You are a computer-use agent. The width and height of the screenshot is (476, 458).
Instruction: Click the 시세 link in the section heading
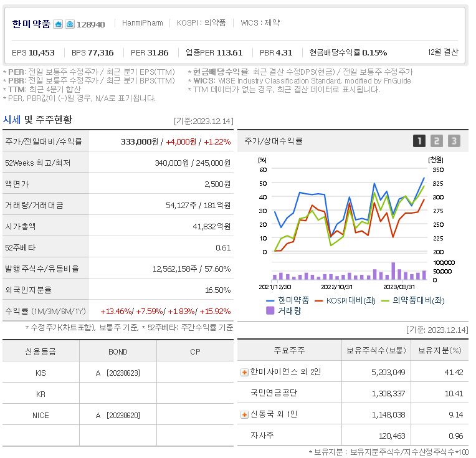click(12, 120)
